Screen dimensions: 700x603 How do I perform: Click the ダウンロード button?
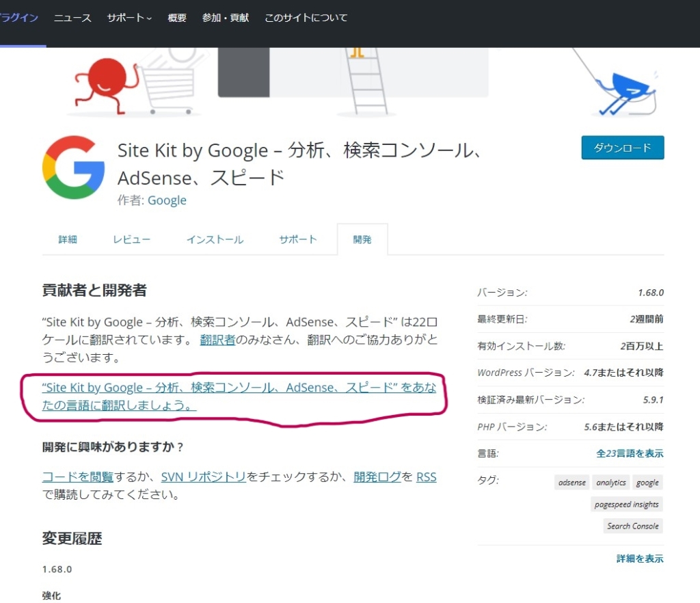pos(622,147)
